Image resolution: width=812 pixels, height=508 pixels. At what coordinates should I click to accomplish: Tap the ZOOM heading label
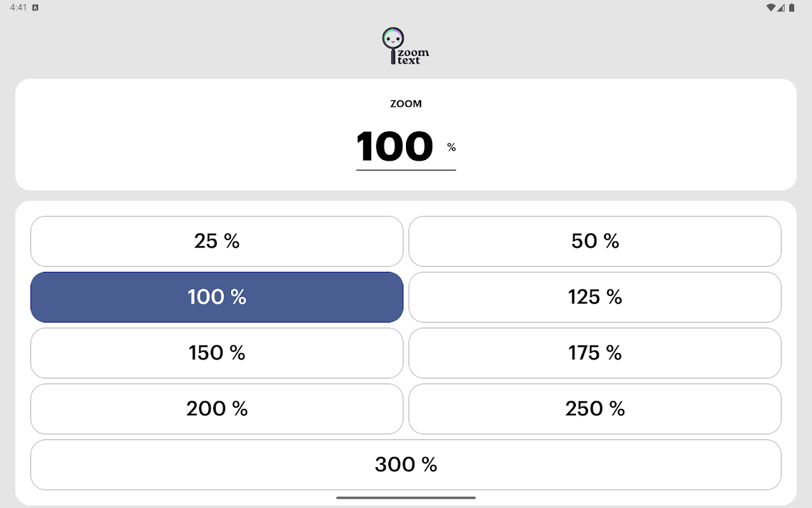[406, 104]
